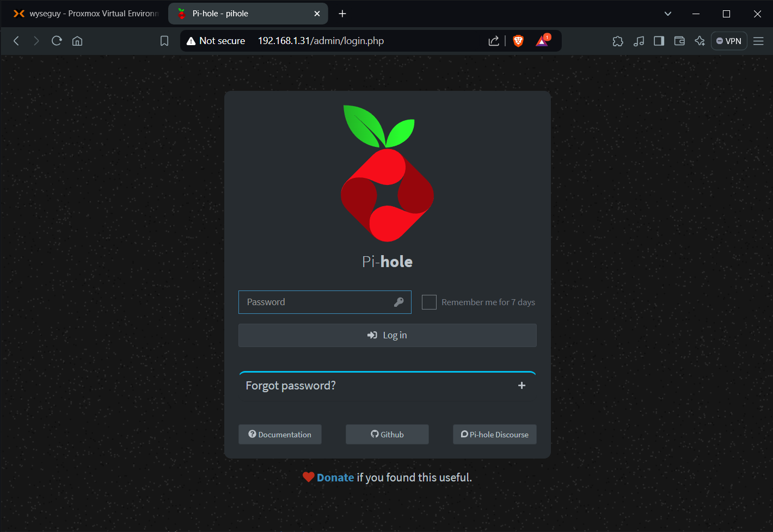Open the media playlist music note icon
Screen dimensions: 773x532
point(639,41)
